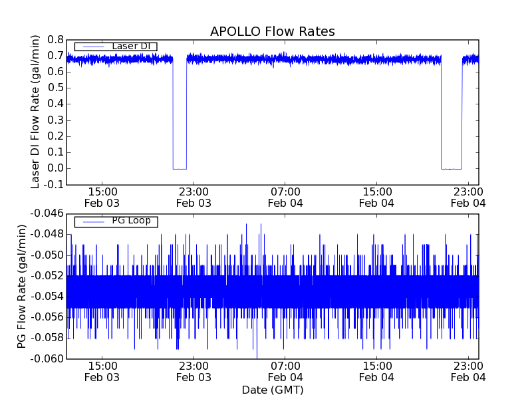Click the "PG Flow Rate (gal/min)" axis label
Screen dimensions: 532x399
point(21,287)
